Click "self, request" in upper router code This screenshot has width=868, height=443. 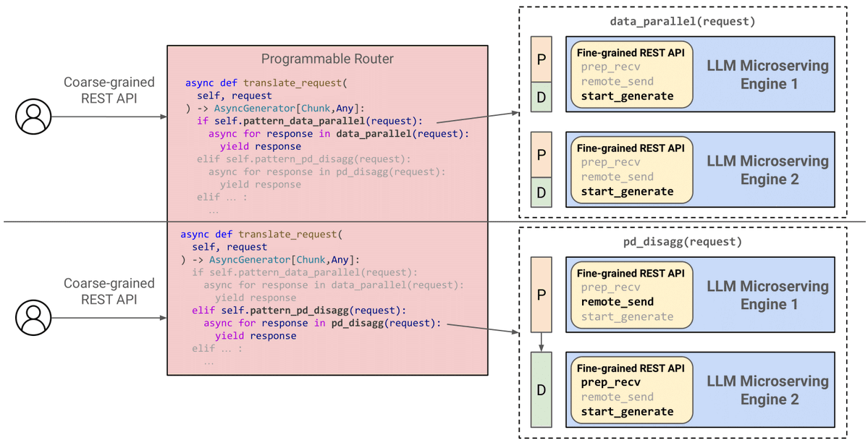[x=234, y=96]
